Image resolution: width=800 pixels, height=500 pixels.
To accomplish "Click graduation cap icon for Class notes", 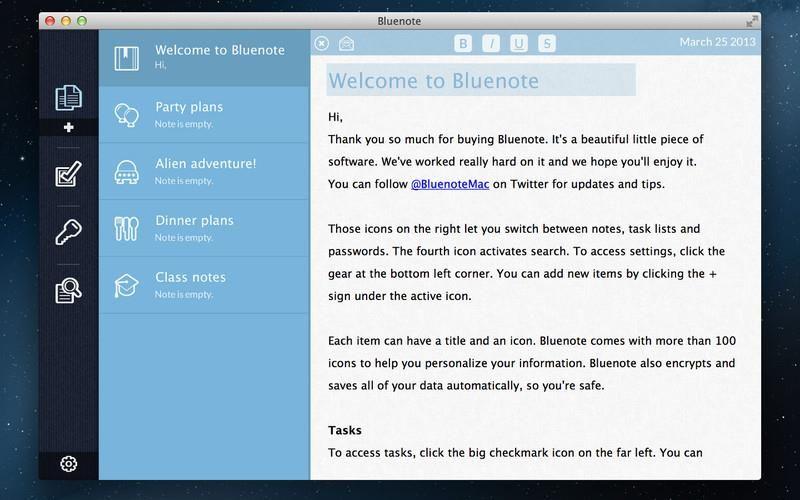I will point(127,285).
